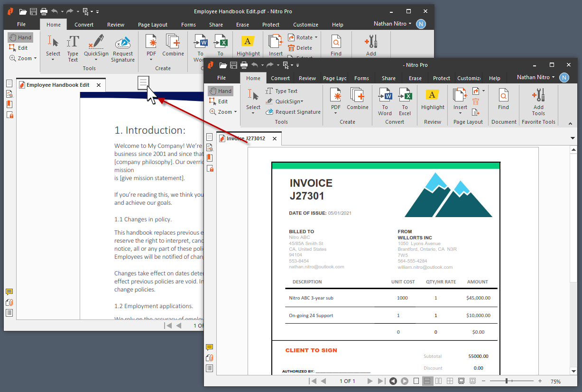This screenshot has height=392, width=582.
Task: Click the To Excel convert icon
Action: (405, 101)
